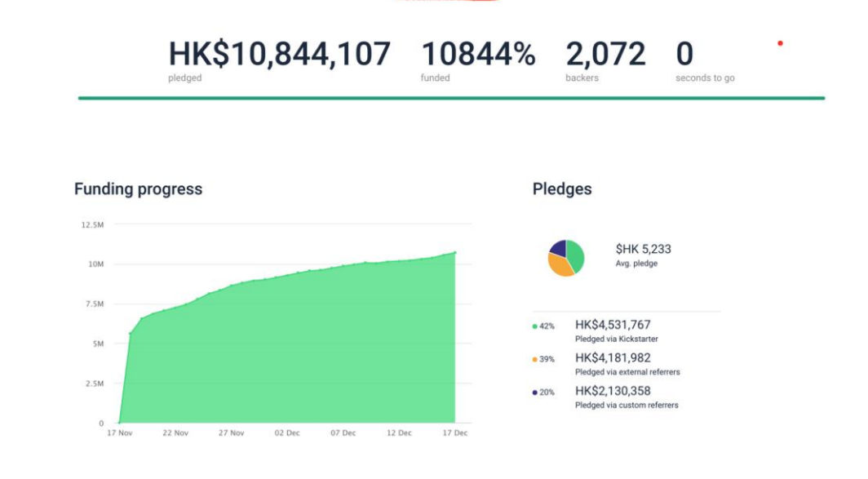
Task: Select the 2,072 backers count
Action: (605, 55)
